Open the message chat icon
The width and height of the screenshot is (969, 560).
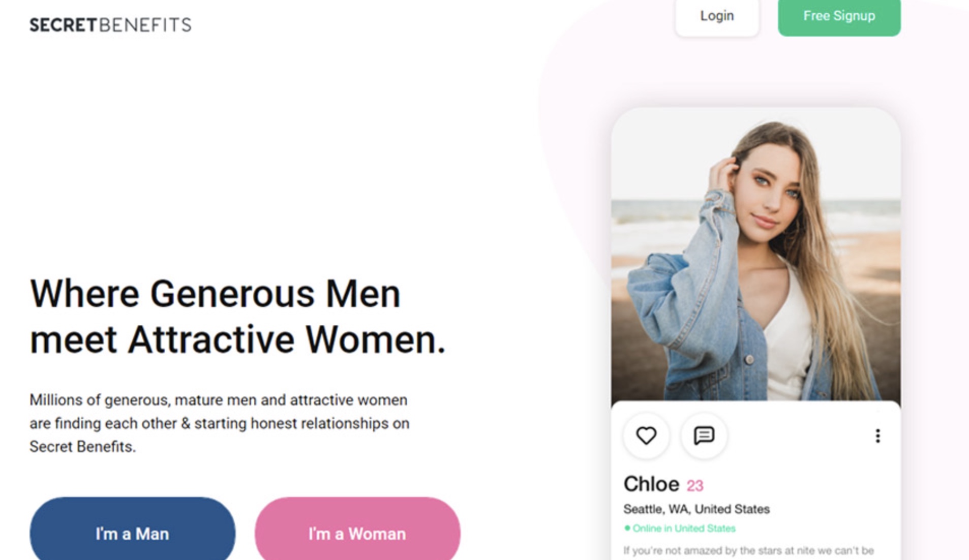coord(704,435)
